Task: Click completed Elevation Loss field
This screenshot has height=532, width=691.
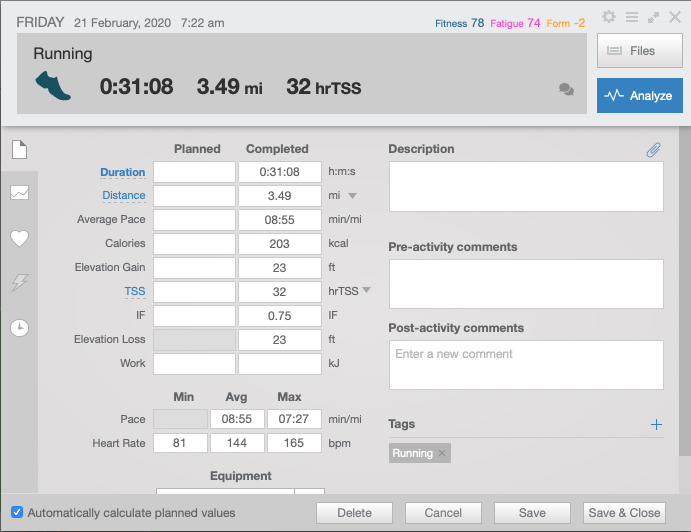Action: 280,340
